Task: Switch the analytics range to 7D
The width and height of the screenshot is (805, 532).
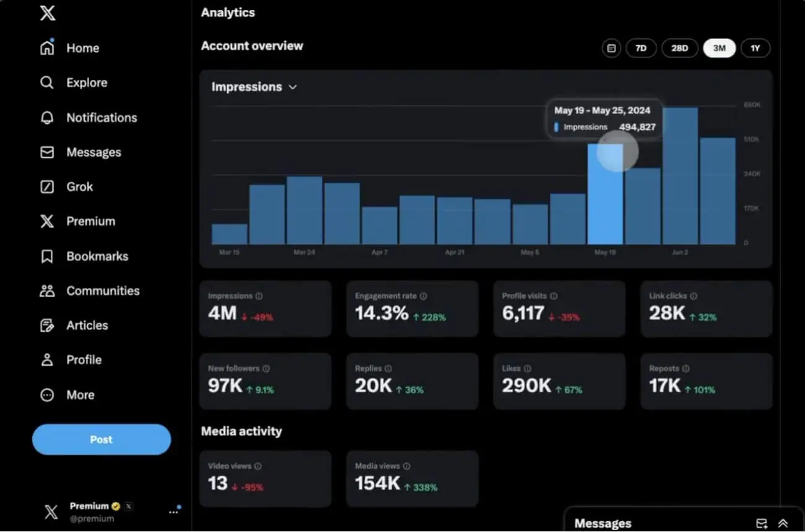Action: pyautogui.click(x=641, y=48)
